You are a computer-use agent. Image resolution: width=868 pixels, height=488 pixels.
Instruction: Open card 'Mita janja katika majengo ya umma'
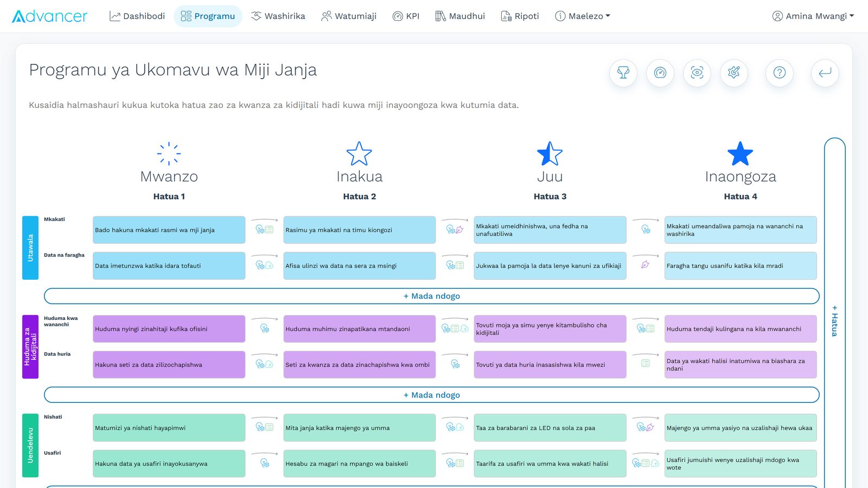tap(359, 428)
